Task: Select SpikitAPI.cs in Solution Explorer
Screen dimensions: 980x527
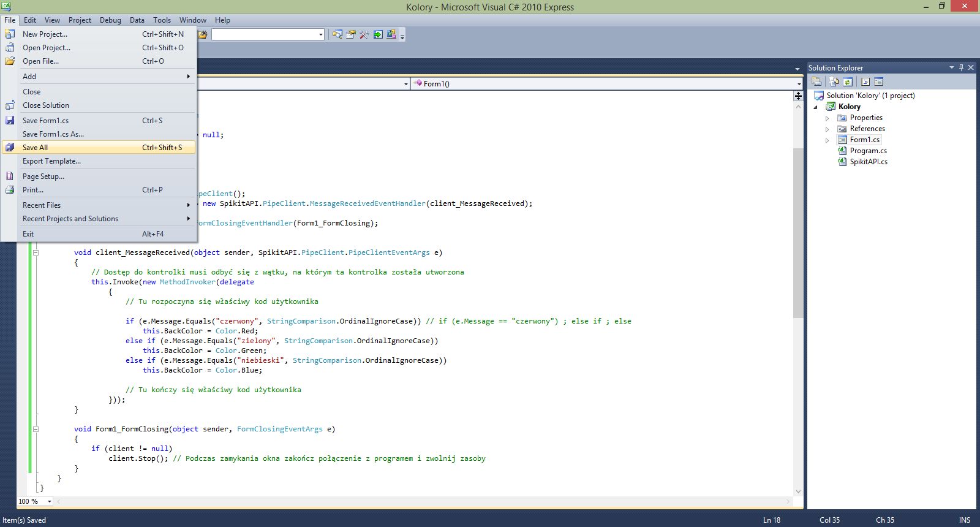Action: click(x=869, y=162)
